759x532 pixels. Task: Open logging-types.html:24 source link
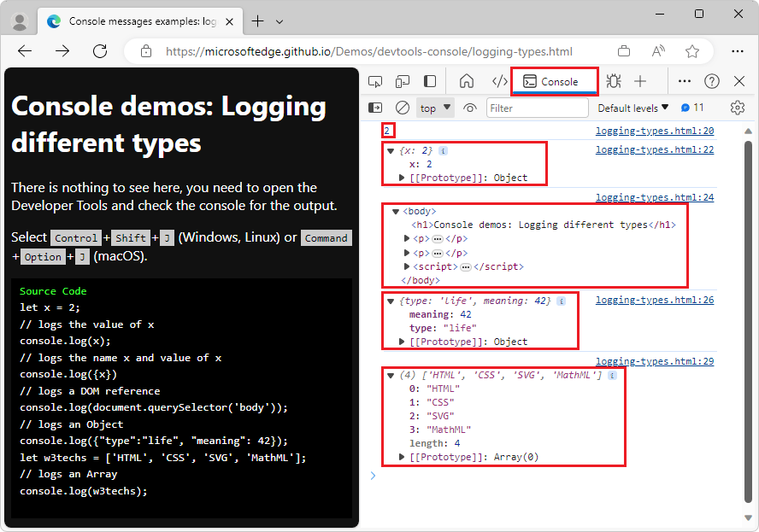tap(655, 197)
